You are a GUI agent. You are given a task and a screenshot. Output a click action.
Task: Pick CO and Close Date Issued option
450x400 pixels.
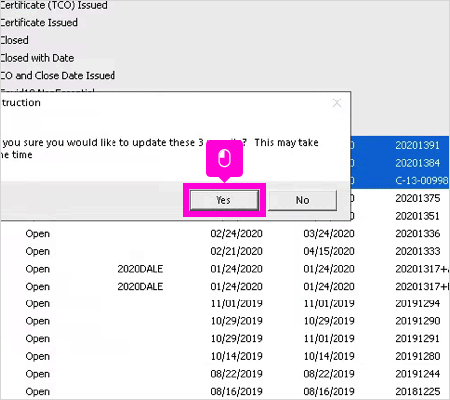[x=57, y=75]
